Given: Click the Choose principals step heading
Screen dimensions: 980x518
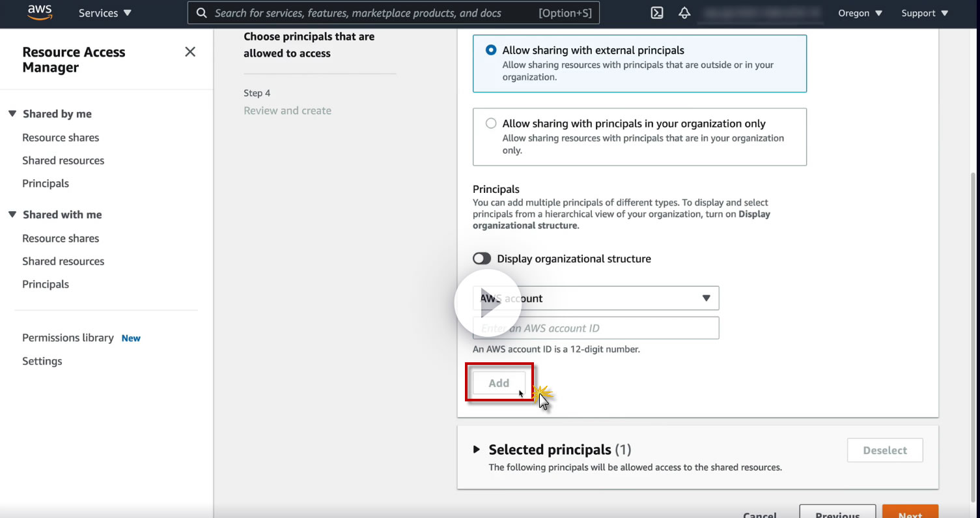Looking at the screenshot, I should (x=309, y=45).
